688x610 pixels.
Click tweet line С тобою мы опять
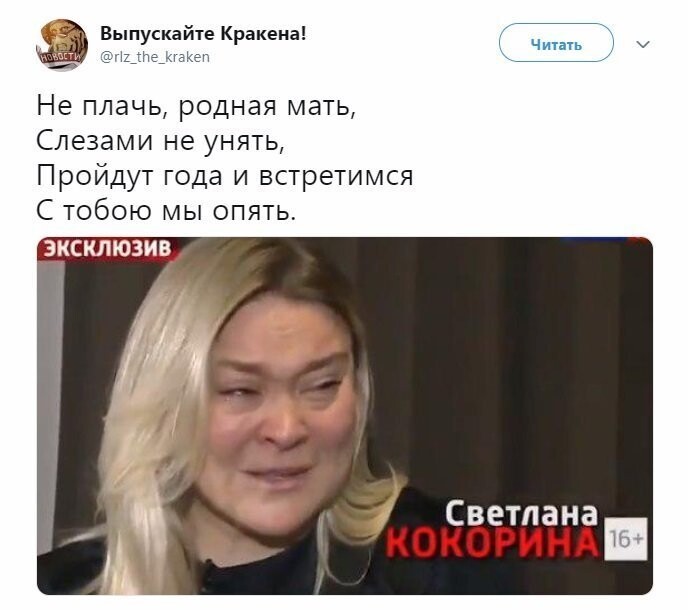click(x=166, y=211)
